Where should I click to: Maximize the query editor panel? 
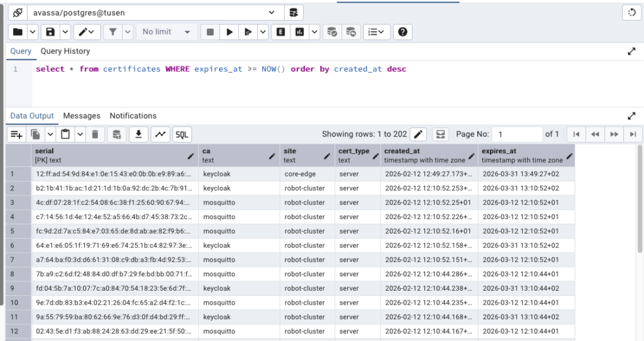point(631,51)
